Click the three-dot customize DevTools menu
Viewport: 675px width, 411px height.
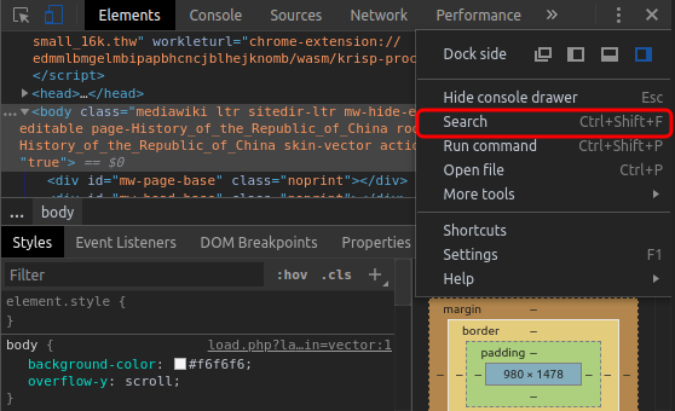(618, 15)
